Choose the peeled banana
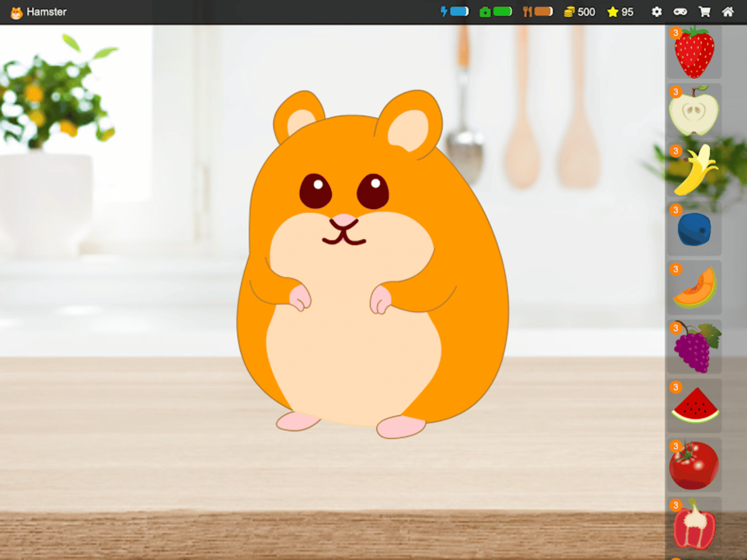 pyautogui.click(x=694, y=170)
